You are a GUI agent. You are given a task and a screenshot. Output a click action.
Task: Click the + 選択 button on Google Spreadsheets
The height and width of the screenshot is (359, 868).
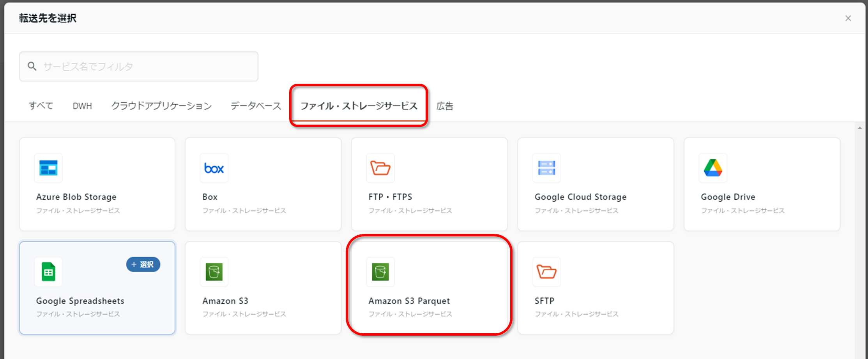click(x=143, y=264)
